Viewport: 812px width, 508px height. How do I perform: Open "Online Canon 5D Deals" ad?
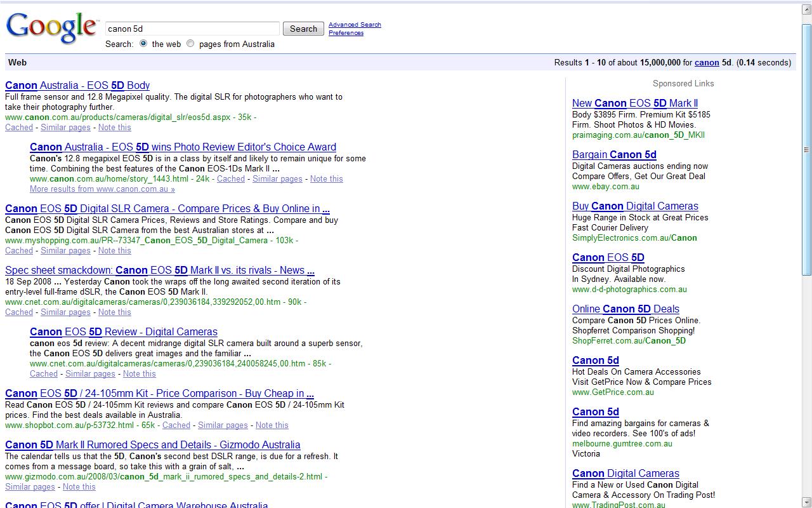[x=625, y=309]
